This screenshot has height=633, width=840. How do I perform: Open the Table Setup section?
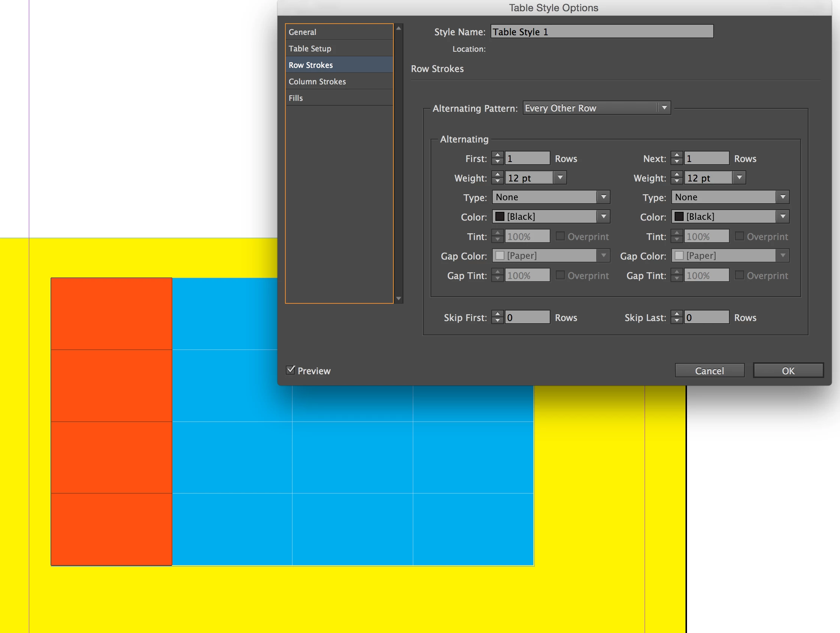[310, 49]
